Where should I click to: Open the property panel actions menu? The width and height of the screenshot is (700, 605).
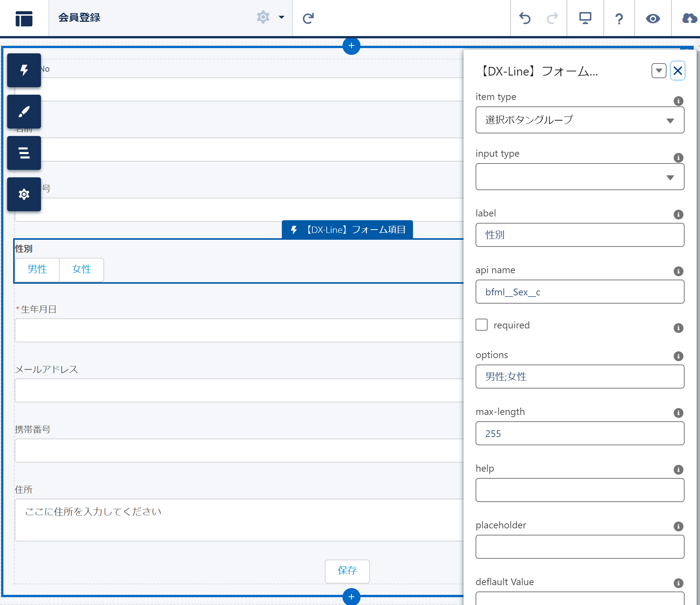coord(659,71)
